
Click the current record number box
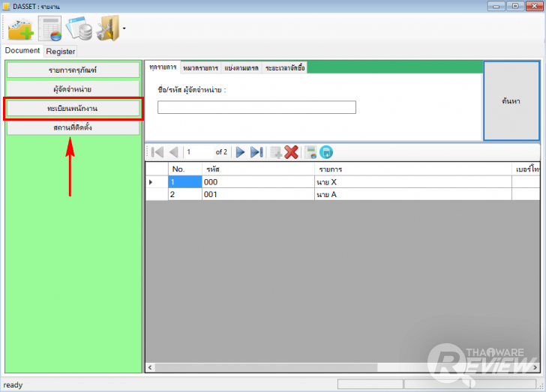199,152
